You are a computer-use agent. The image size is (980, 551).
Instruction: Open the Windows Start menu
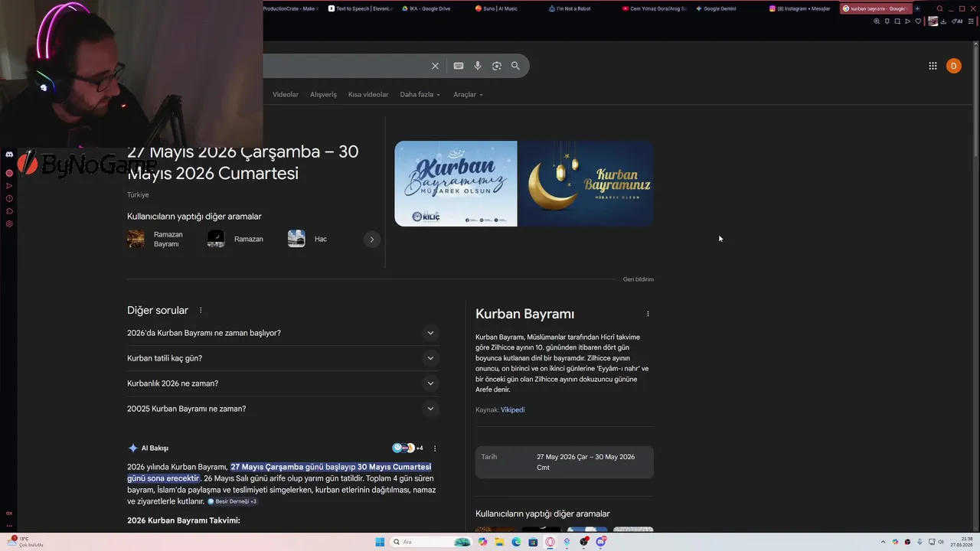point(380,542)
